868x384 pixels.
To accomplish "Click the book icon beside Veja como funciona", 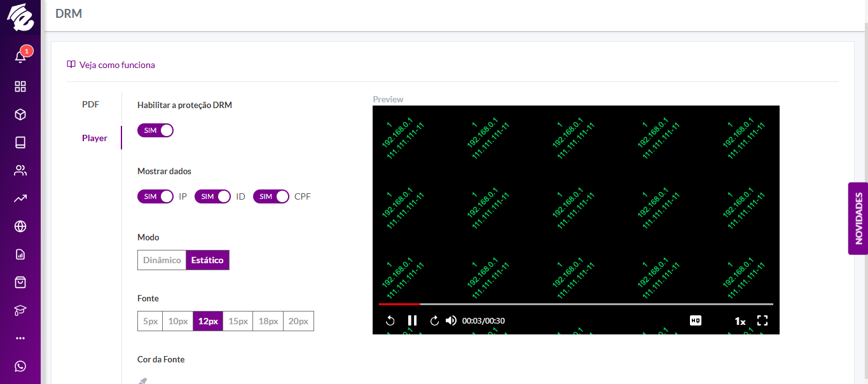I will [x=71, y=65].
